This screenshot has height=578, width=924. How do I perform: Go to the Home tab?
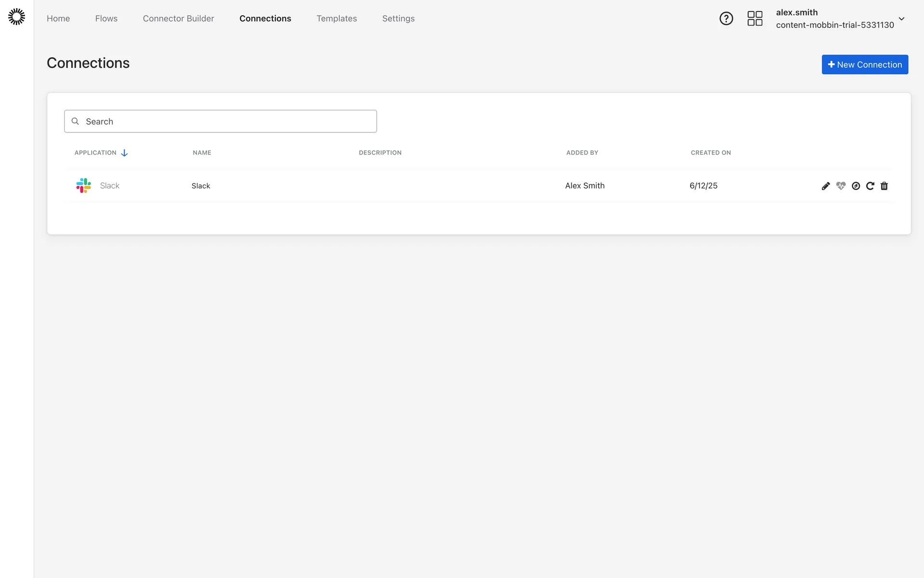(x=58, y=18)
